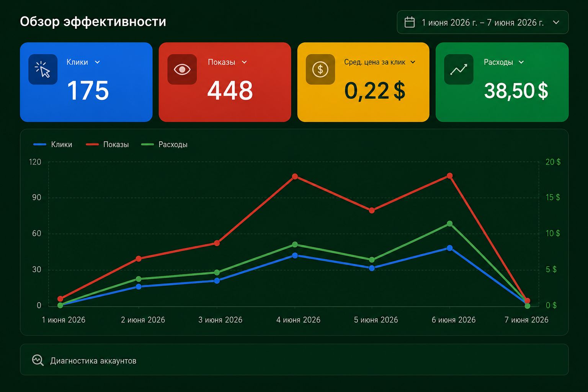Screen dimensions: 588x392
Task: Select the 1 июня 2026 – 7 июня 2026 range
Action: pyautogui.click(x=483, y=22)
